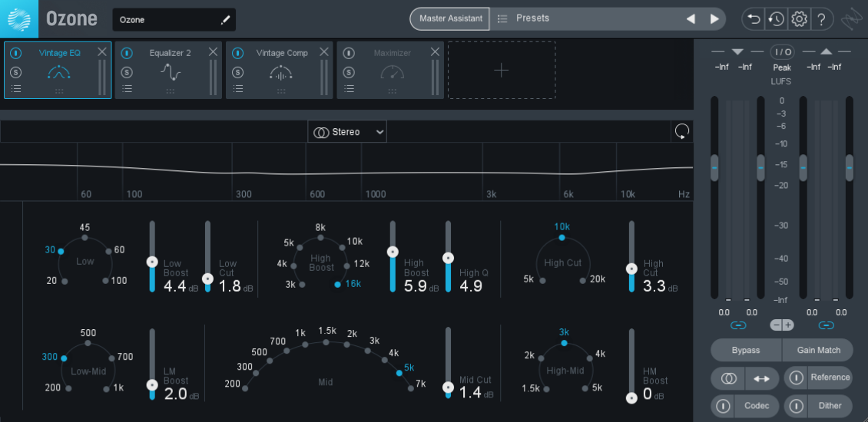Remove the Vintage Comp module
The image size is (868, 422).
tap(324, 51)
